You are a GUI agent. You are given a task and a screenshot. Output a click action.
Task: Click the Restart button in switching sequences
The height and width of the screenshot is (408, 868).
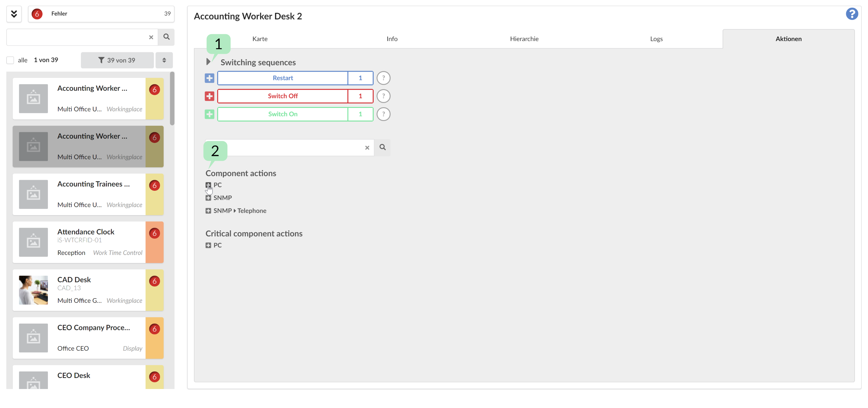tap(282, 77)
